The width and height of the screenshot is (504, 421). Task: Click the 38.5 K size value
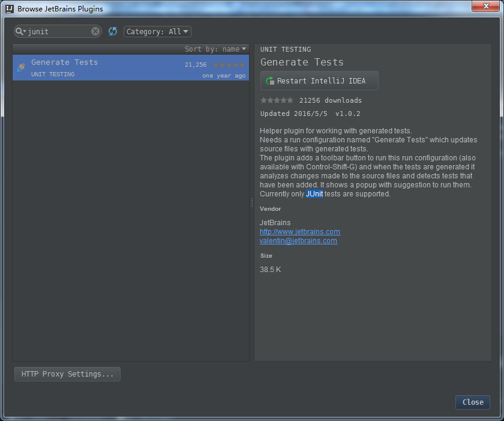point(271,270)
